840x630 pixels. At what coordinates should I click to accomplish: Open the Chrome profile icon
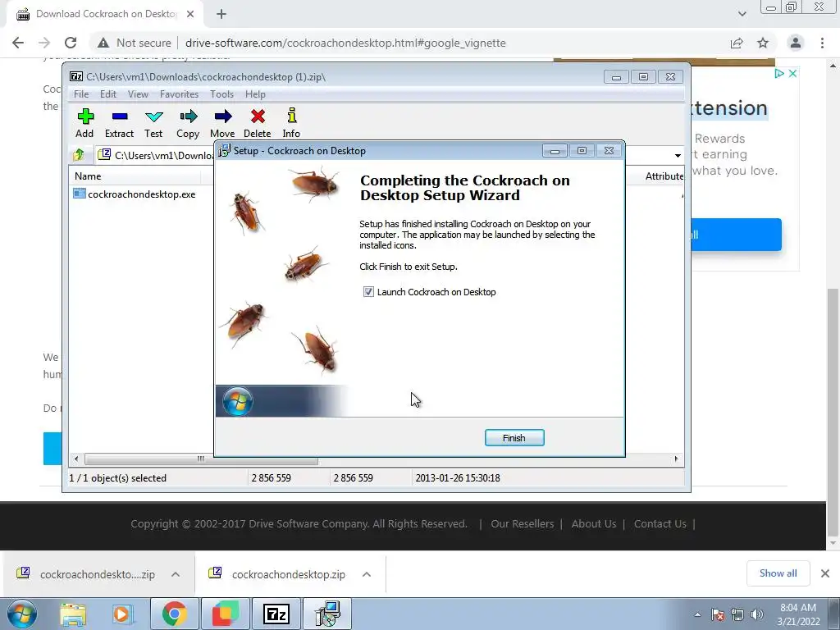click(796, 43)
